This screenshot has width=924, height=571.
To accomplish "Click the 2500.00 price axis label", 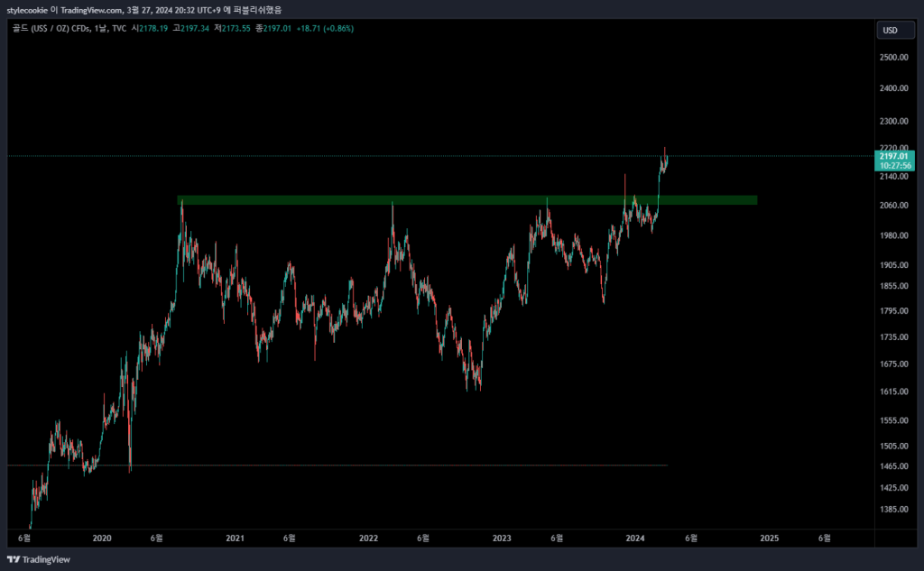I will pyautogui.click(x=894, y=58).
